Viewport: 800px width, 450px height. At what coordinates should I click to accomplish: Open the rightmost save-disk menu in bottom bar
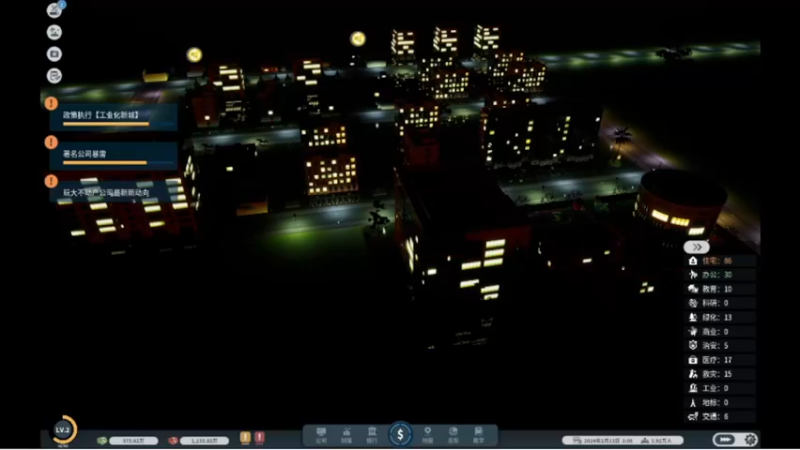pyautogui.click(x=478, y=435)
